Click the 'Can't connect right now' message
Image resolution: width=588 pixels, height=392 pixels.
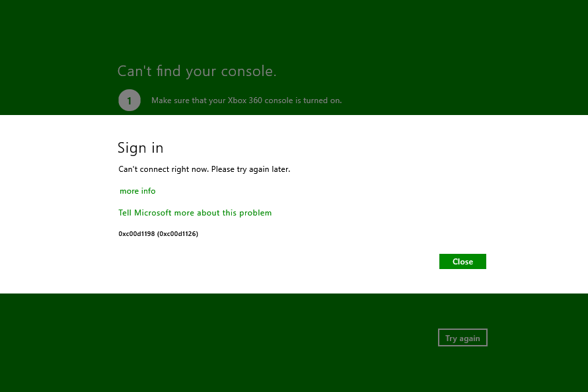point(204,169)
